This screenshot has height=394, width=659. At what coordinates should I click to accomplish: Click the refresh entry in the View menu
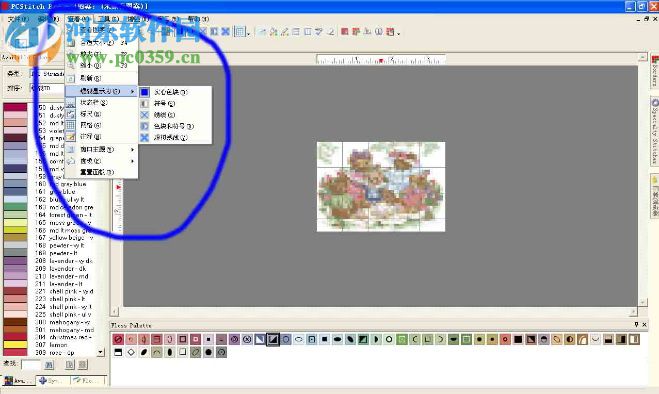101,78
